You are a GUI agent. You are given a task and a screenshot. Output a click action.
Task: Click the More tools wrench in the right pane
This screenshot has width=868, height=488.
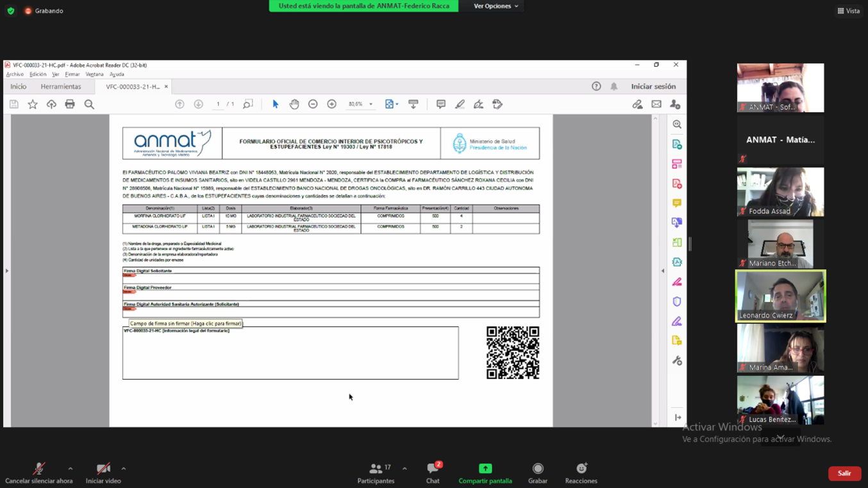[677, 361]
